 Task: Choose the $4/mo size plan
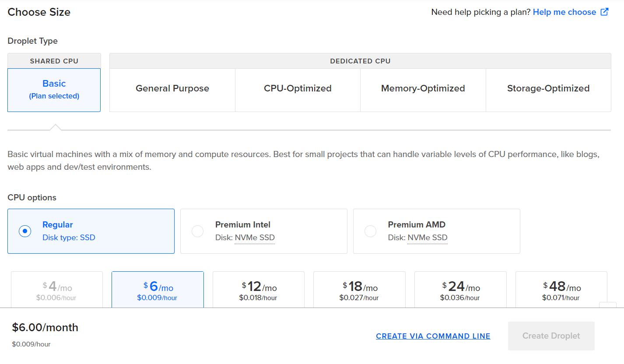pyautogui.click(x=57, y=290)
